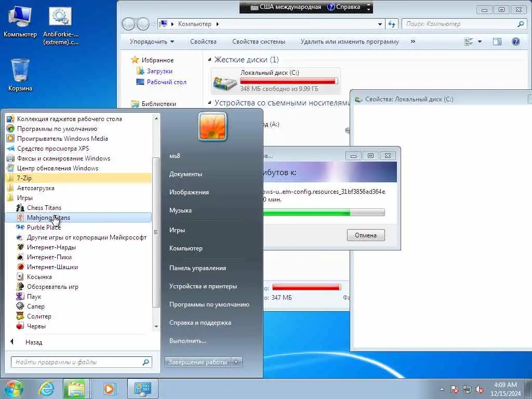Click Отмена in progress dialog
The image size is (532, 399).
click(366, 235)
